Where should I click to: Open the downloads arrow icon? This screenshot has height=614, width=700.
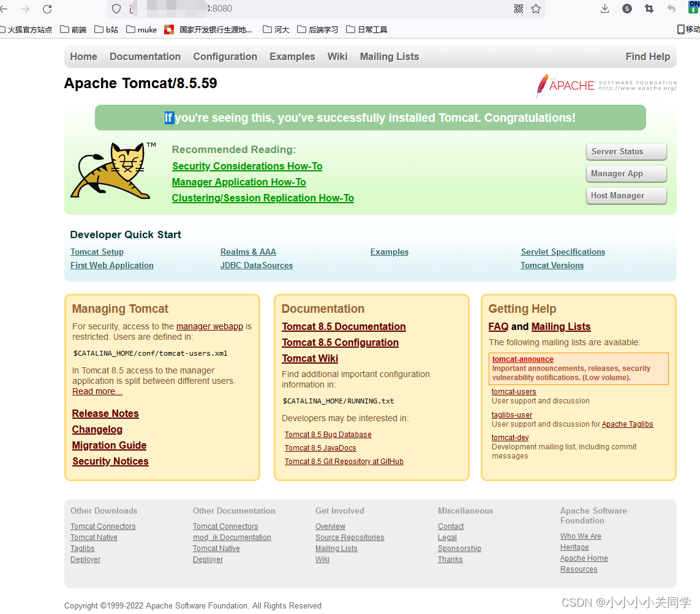[605, 9]
